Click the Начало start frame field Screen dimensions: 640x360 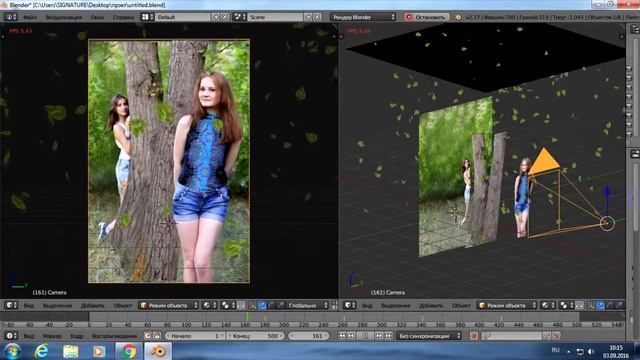tap(195, 336)
